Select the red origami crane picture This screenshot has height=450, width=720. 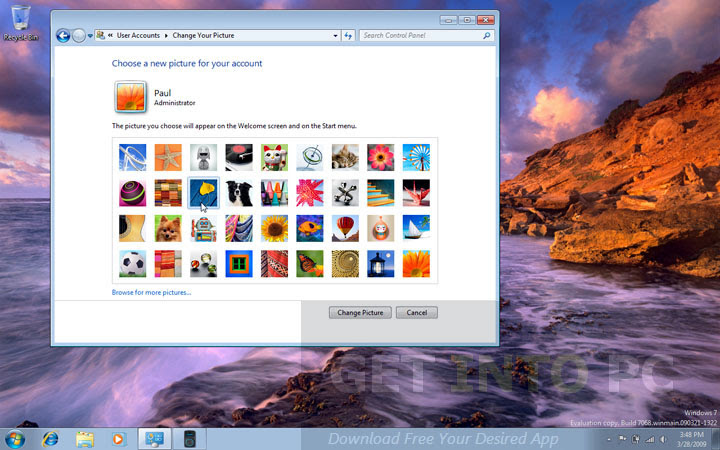pos(416,193)
